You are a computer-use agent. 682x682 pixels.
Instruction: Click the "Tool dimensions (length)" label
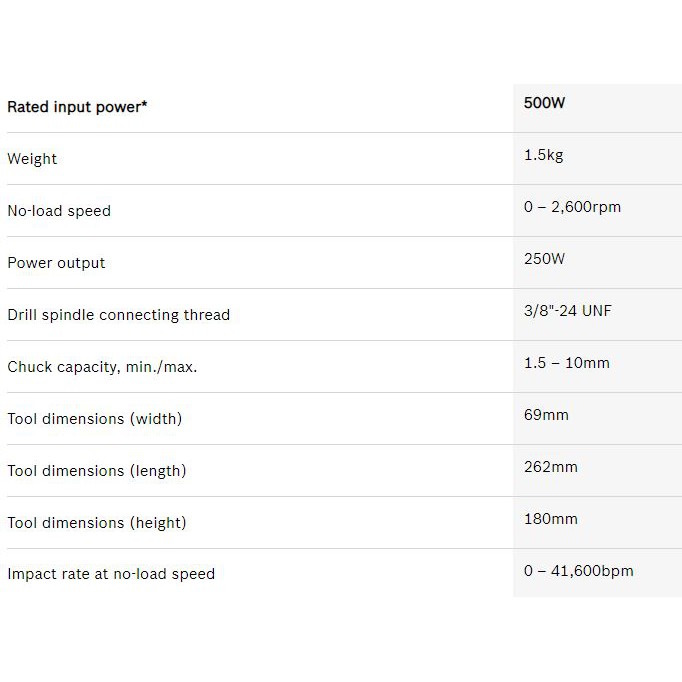click(97, 471)
